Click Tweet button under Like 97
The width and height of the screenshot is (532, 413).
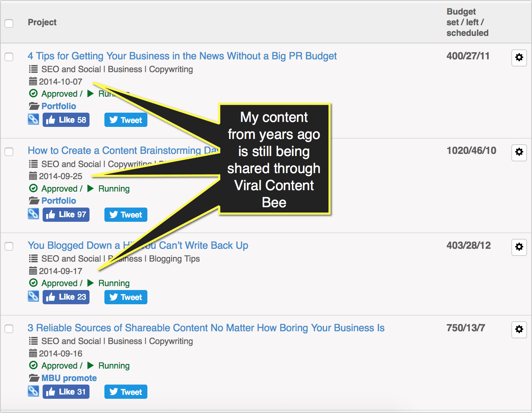(x=126, y=215)
